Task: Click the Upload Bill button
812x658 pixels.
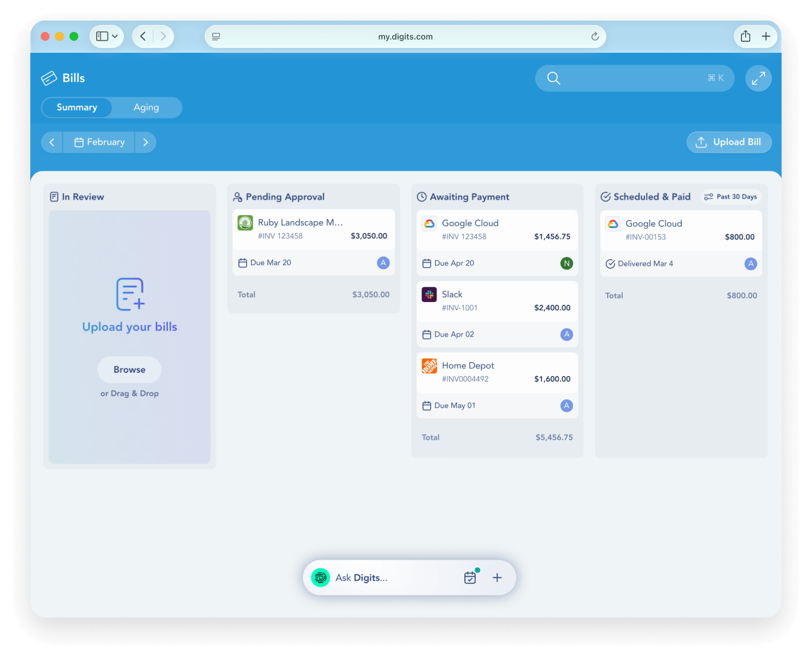Action: (729, 142)
